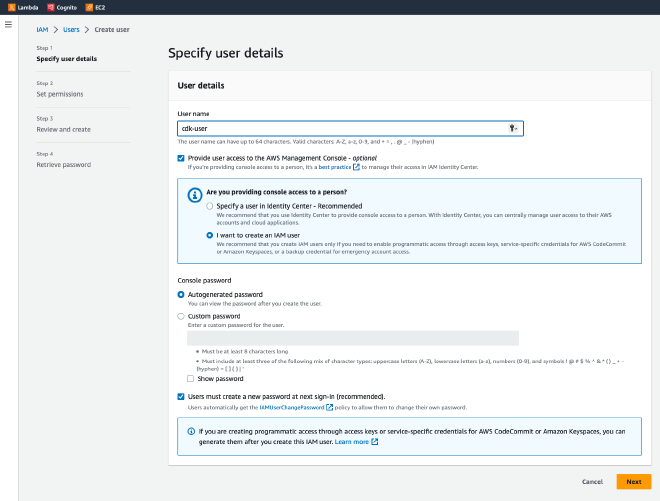Click the external link icon beside best practice
This screenshot has width=660, height=501.
click(355, 166)
